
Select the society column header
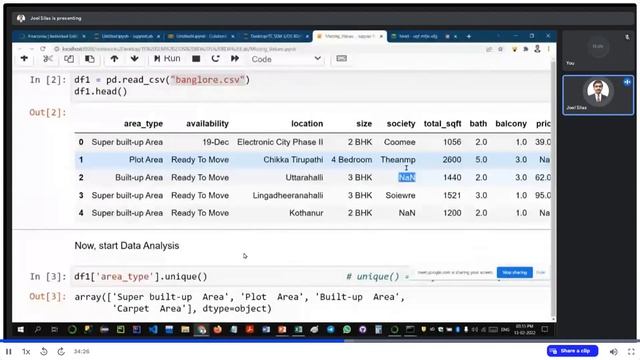401,124
